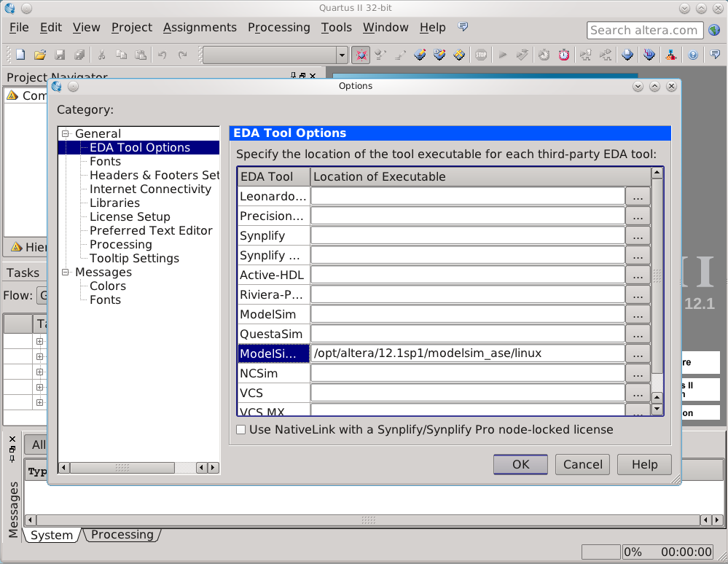Screen dimensions: 728x564
Task: Click the Category list horizontal scrollbar
Action: (122, 468)
